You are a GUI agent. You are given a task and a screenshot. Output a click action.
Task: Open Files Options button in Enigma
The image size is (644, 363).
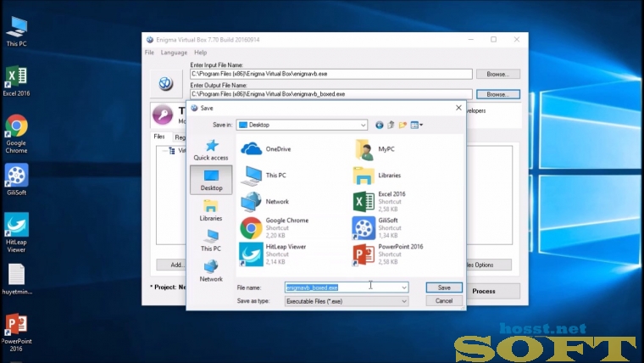click(489, 265)
